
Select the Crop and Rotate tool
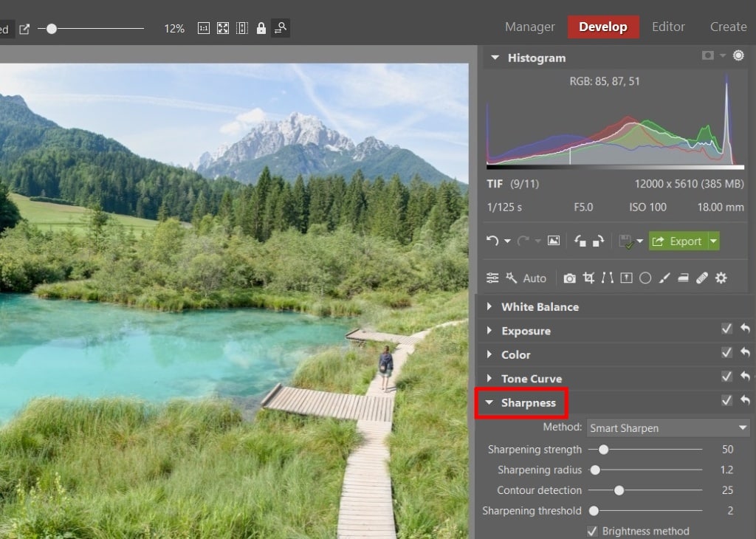[x=589, y=278]
